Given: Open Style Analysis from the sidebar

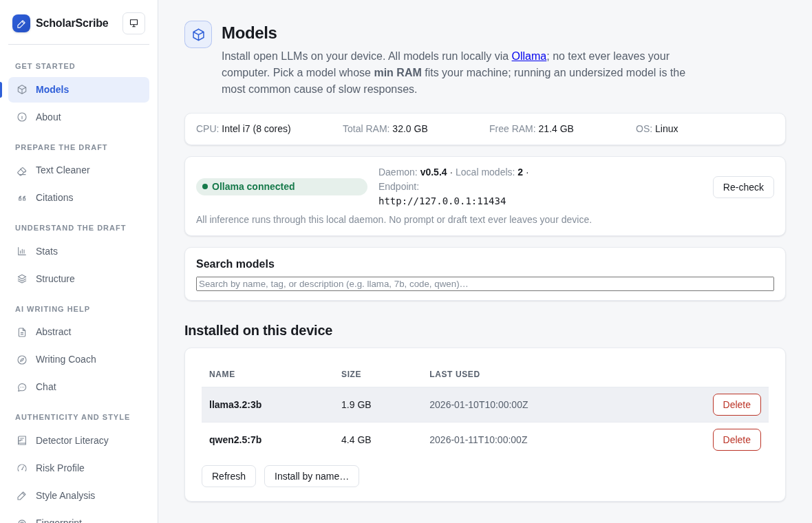Looking at the screenshot, I should (x=78, y=495).
